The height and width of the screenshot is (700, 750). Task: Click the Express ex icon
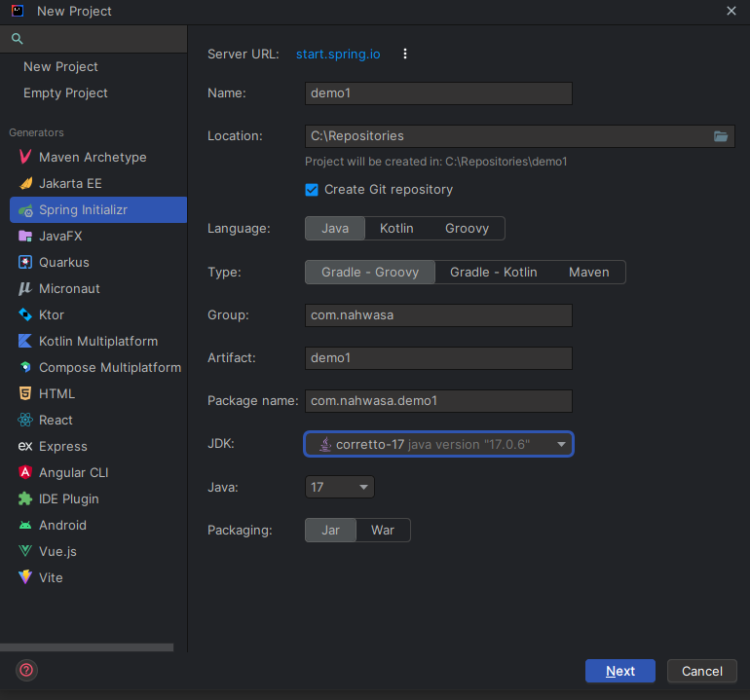tap(25, 446)
